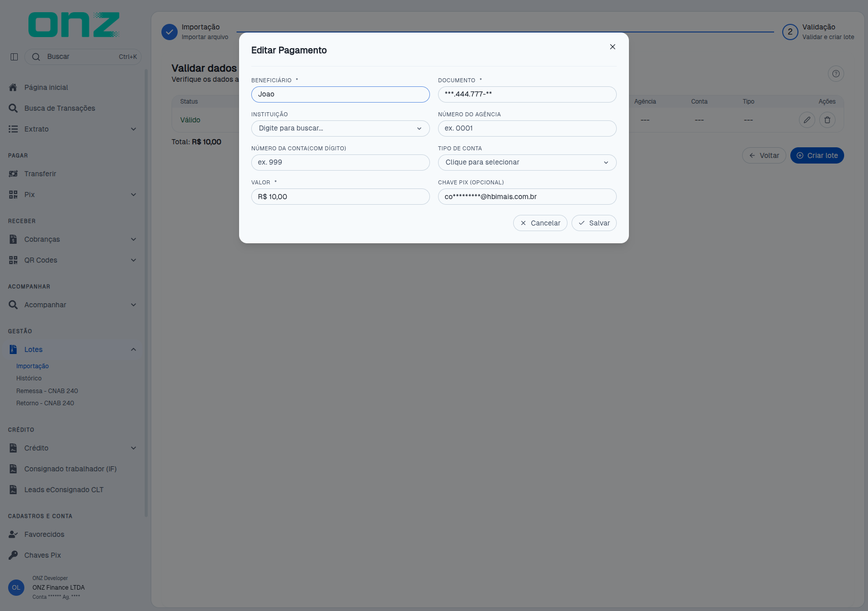Expand the Acompanhar chevron
This screenshot has height=611, width=868.
(133, 305)
